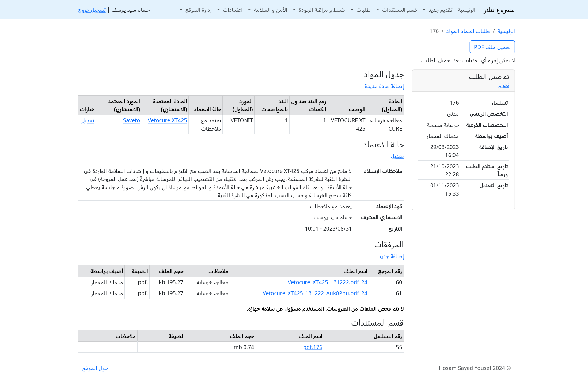This screenshot has height=374, width=588.
Task: Open attachment Vetocure_XT425_131222_Auk0Pnu.pdf_24
Action: (315, 293)
